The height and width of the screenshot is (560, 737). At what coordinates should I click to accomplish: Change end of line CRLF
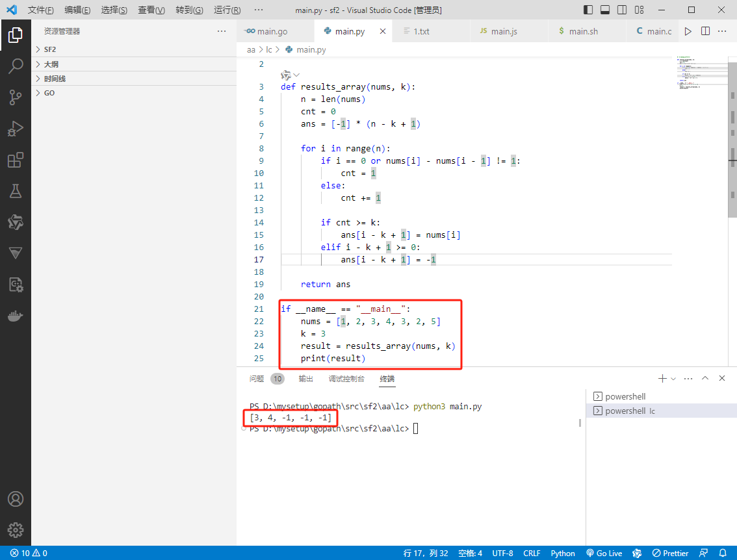pyautogui.click(x=532, y=553)
